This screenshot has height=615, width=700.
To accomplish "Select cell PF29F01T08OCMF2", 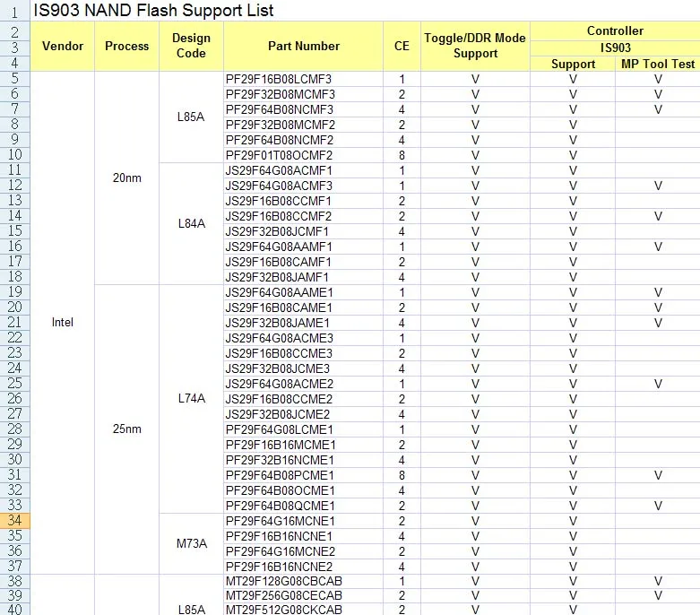I will [303, 155].
